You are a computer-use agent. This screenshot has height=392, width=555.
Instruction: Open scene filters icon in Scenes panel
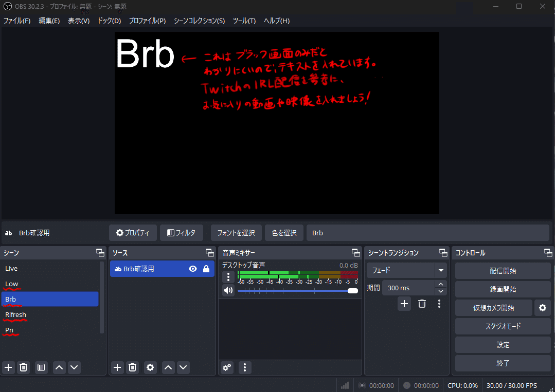41,367
